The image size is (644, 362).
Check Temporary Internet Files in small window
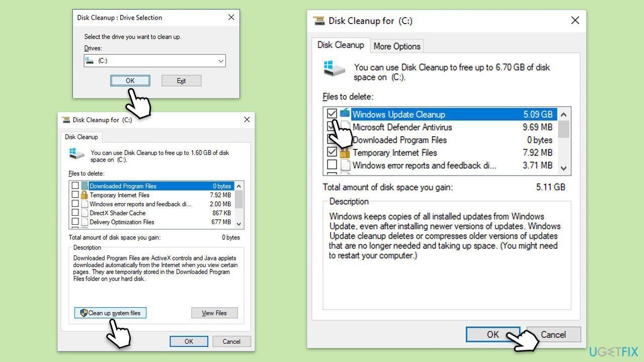tap(75, 195)
